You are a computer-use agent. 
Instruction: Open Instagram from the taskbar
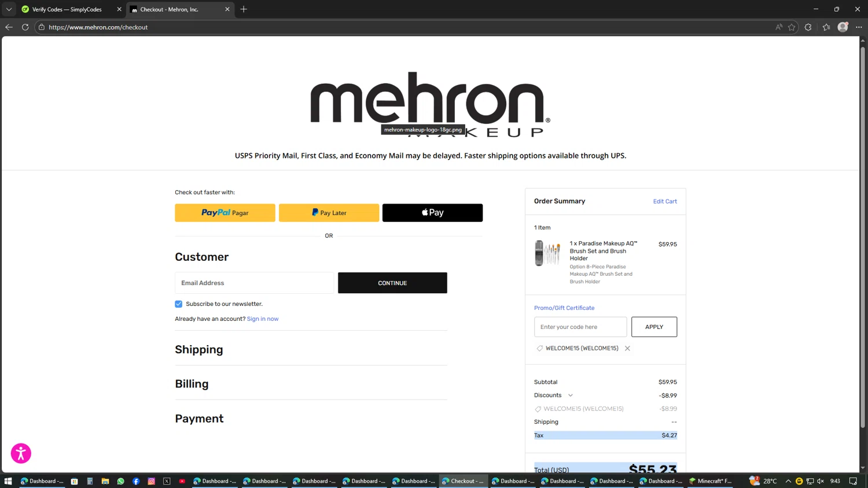152,481
